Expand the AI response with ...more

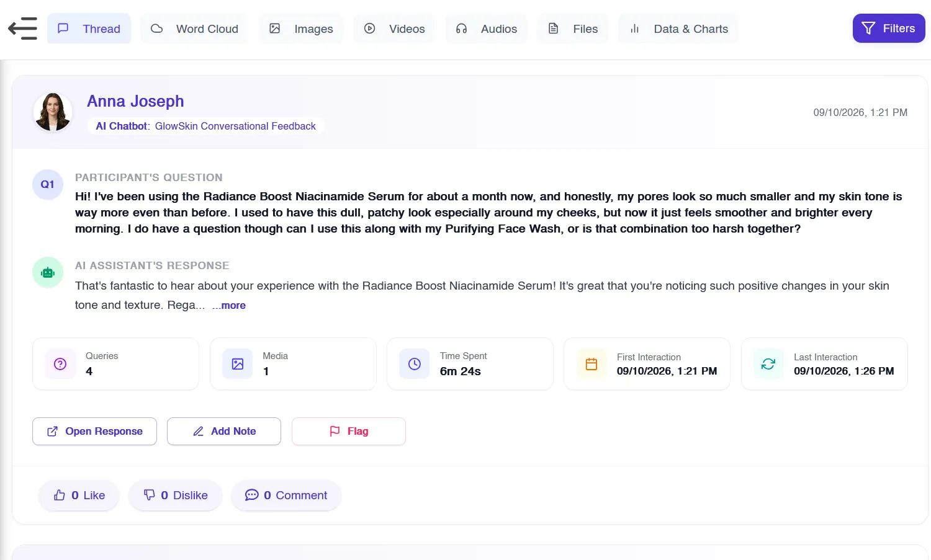[229, 305]
